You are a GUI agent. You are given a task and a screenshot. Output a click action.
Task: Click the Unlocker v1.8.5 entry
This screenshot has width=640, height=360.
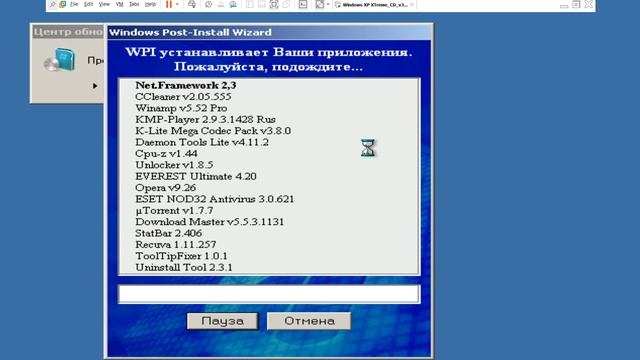coord(174,165)
